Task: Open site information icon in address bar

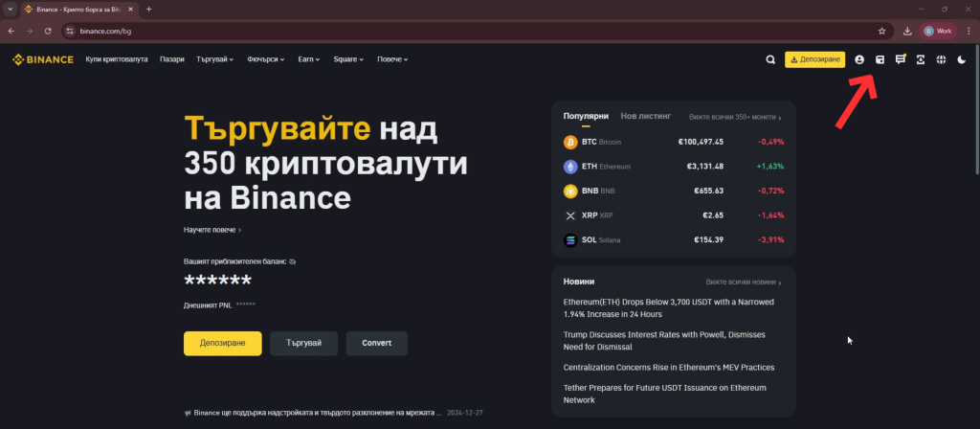Action: click(x=70, y=31)
